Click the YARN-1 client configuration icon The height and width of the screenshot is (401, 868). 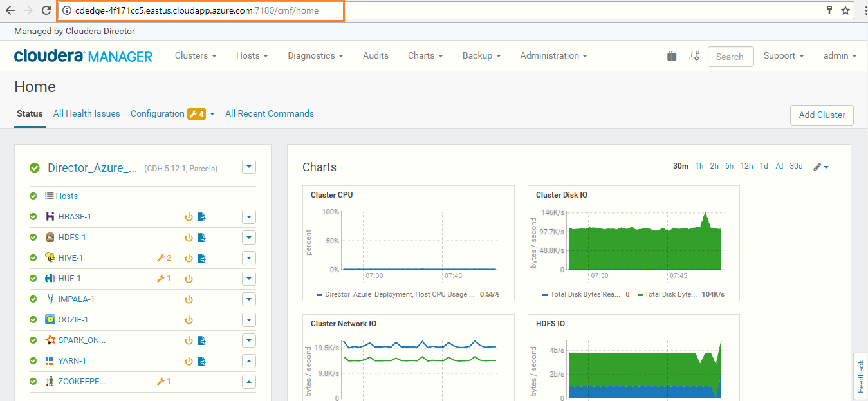[201, 361]
